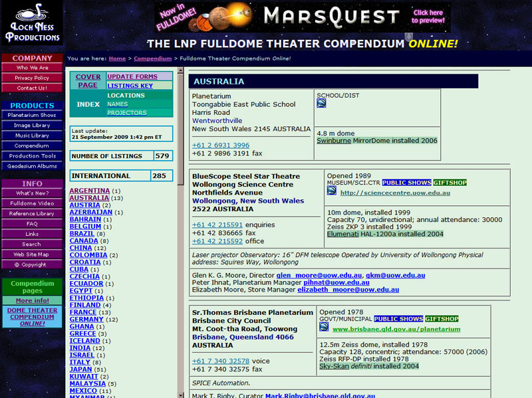Open Production Tools page

click(x=32, y=156)
